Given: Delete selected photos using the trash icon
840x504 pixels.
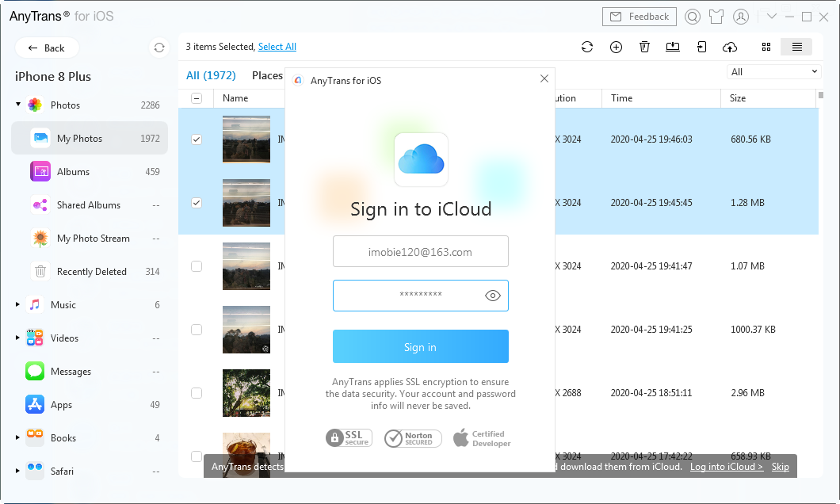Looking at the screenshot, I should click(644, 47).
